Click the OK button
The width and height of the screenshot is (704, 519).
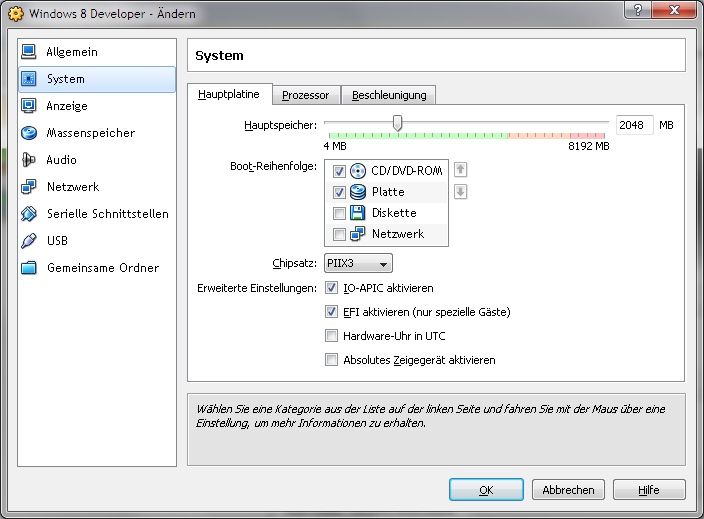(486, 490)
